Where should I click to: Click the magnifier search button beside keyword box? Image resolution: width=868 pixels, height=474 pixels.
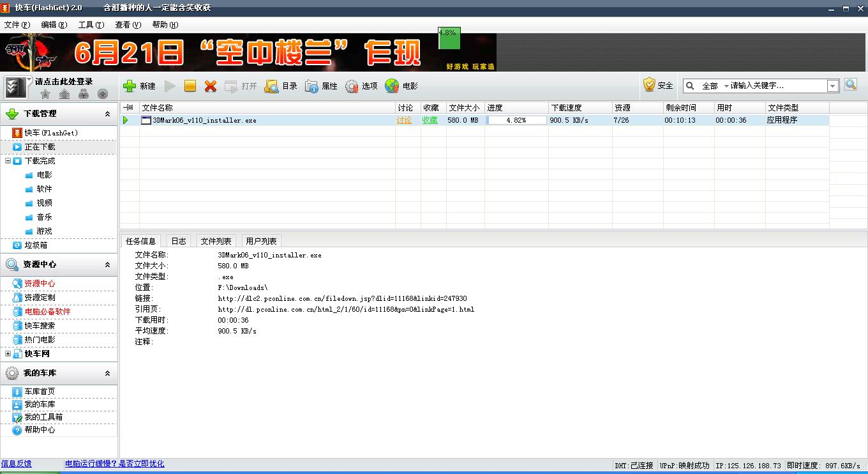pyautogui.click(x=851, y=84)
